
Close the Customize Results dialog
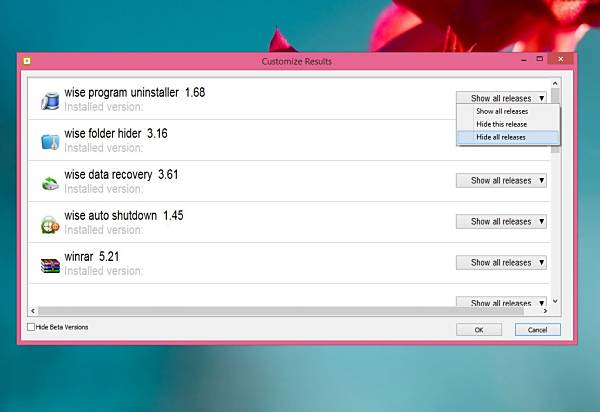point(561,59)
